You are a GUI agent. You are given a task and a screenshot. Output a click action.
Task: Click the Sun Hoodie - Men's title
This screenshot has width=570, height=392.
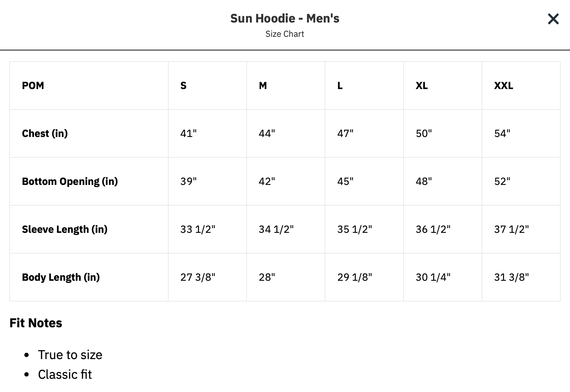point(285,18)
